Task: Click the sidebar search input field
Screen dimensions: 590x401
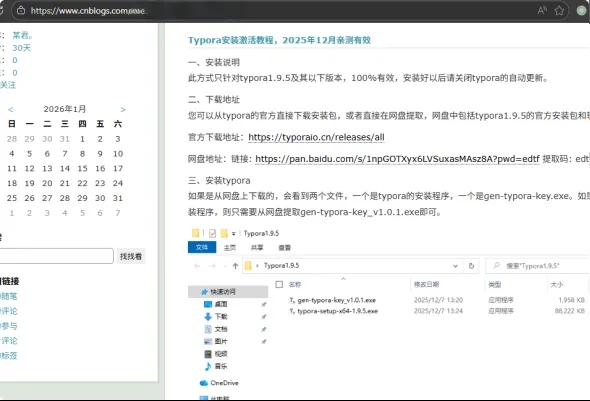Action: [56, 256]
